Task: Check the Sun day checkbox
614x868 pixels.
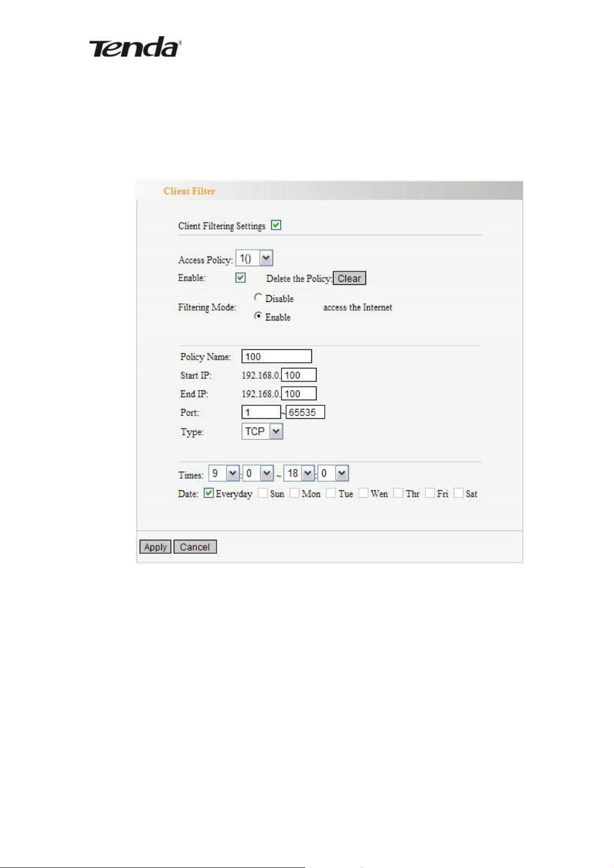Action: coord(263,493)
